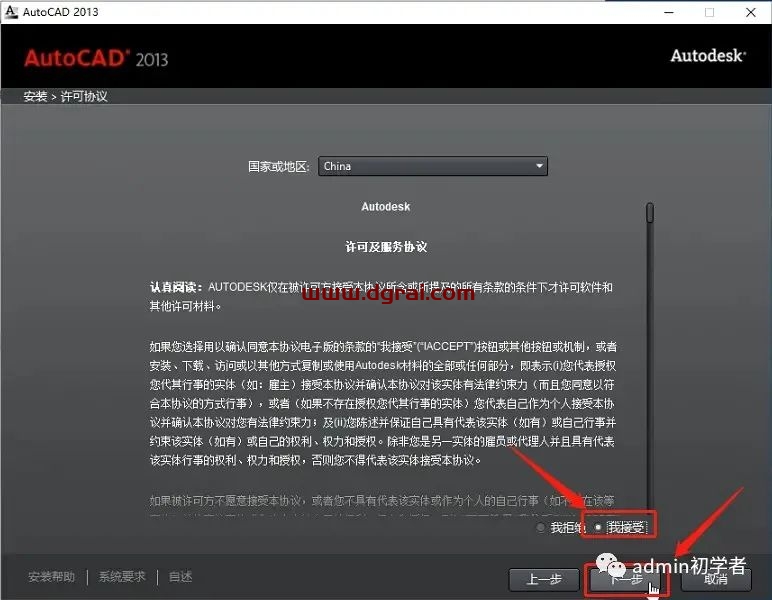772x600 pixels.
Task: Close the AutoCAD 2013 installer window
Action: click(751, 12)
